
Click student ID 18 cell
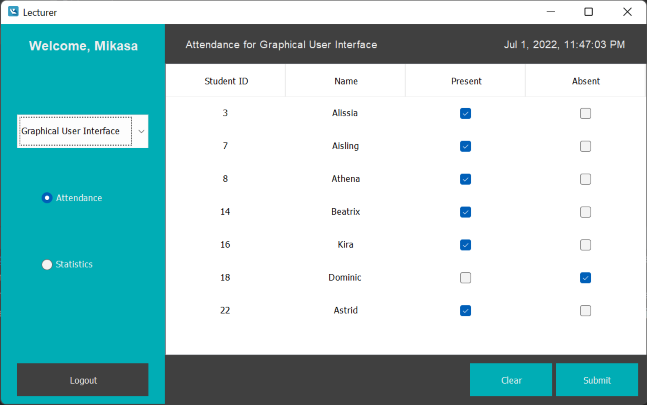pos(225,278)
